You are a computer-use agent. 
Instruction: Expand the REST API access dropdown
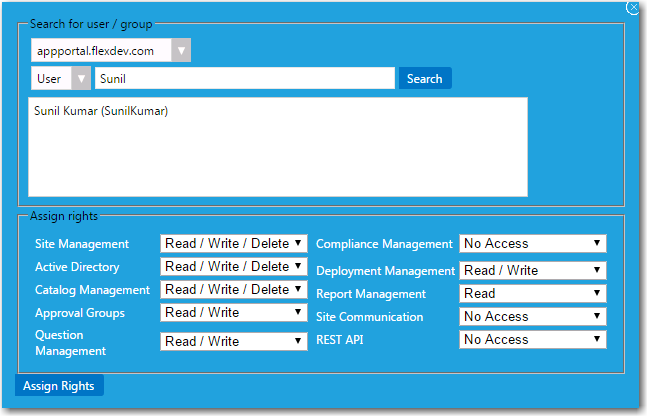pyautogui.click(x=532, y=340)
